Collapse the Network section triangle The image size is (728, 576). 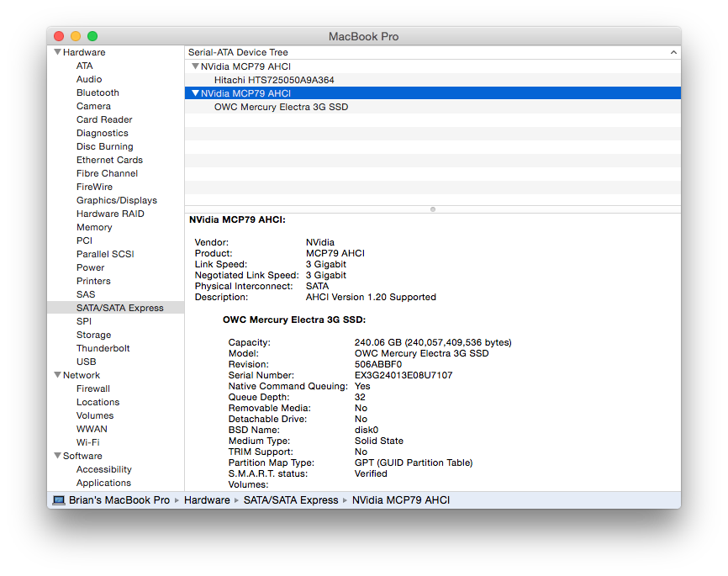[57, 375]
